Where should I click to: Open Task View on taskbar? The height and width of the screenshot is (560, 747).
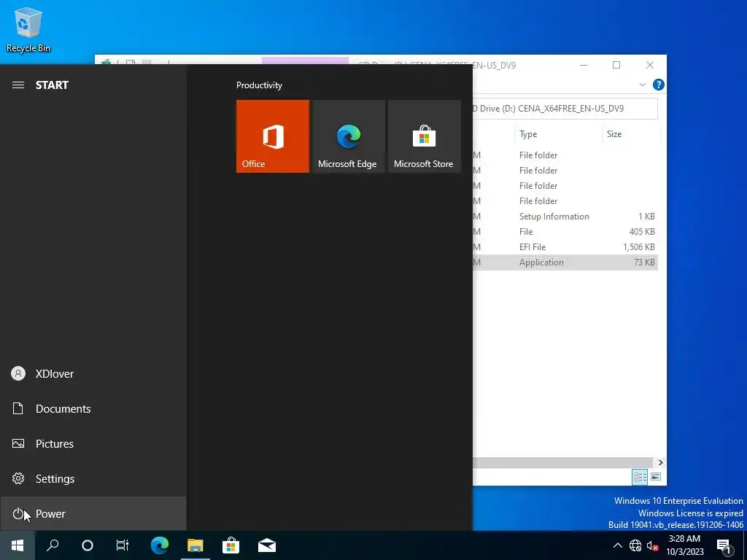123,545
